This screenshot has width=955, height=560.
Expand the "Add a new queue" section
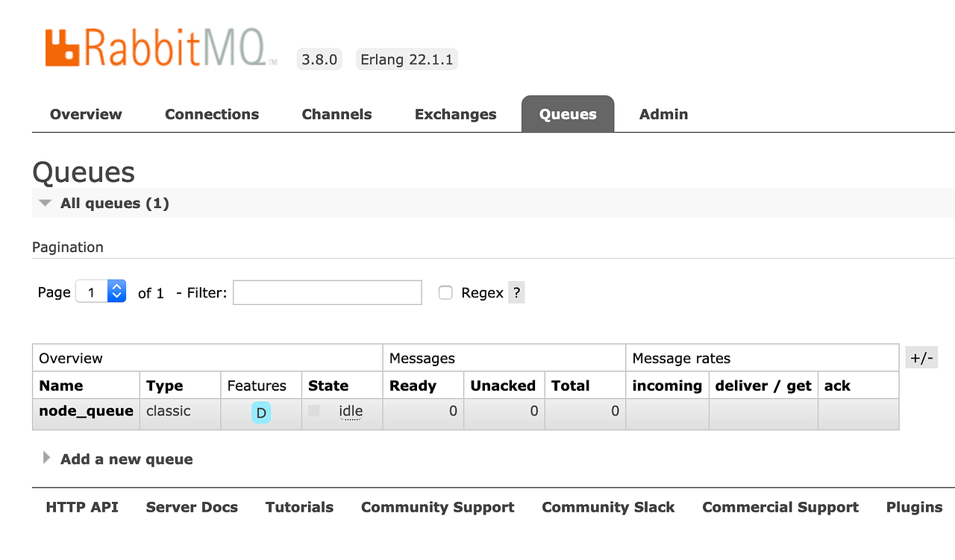pyautogui.click(x=126, y=459)
